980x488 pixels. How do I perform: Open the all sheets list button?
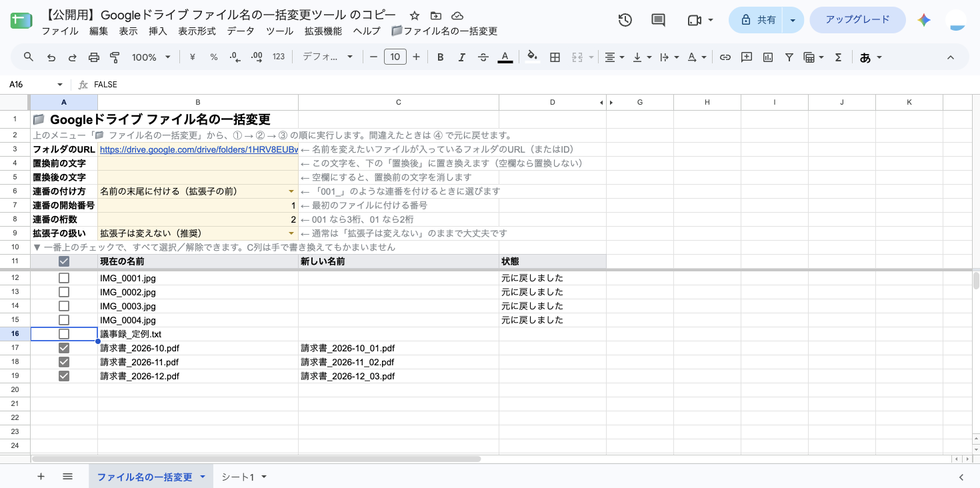click(67, 477)
